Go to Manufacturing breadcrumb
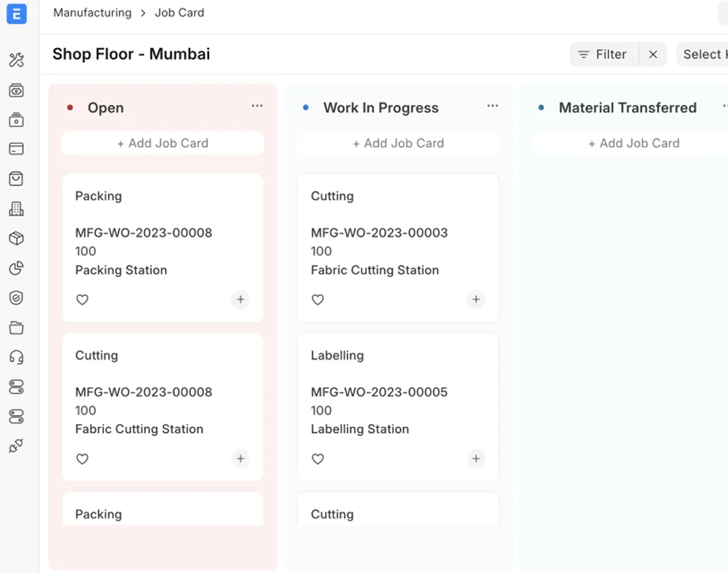The image size is (728, 573). pos(92,13)
